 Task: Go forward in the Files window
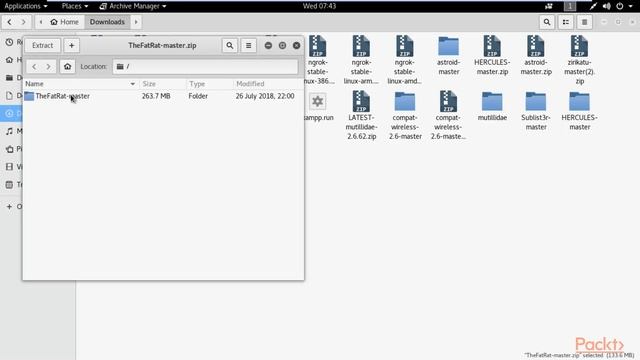pyautogui.click(x=23, y=22)
